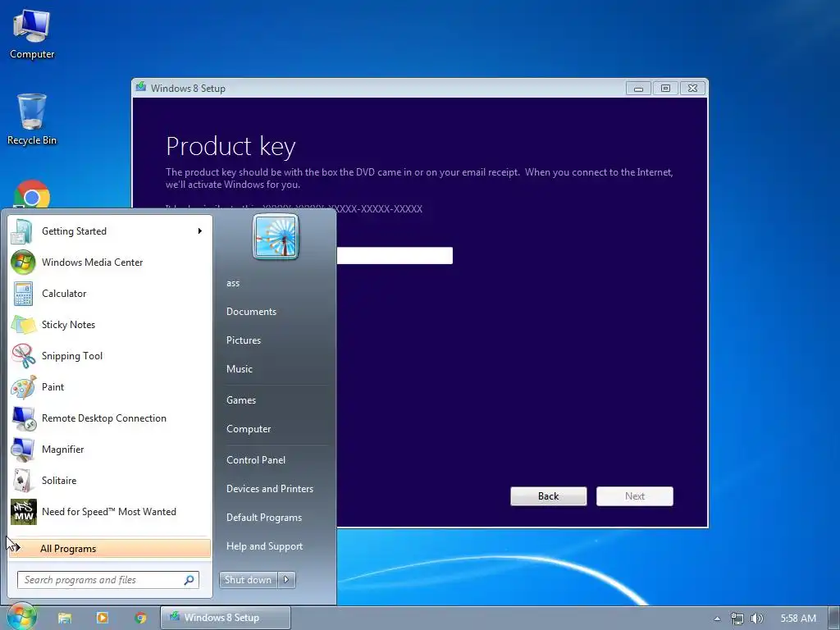The width and height of the screenshot is (840, 630).
Task: Maximize the Windows 8 Setup window
Action: (x=665, y=88)
